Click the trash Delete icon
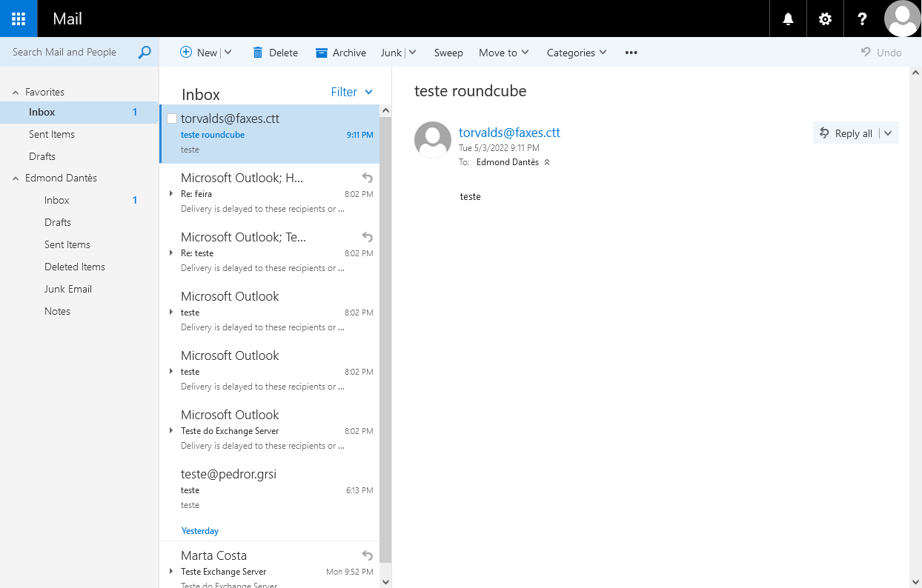The height and width of the screenshot is (588, 922). click(258, 53)
